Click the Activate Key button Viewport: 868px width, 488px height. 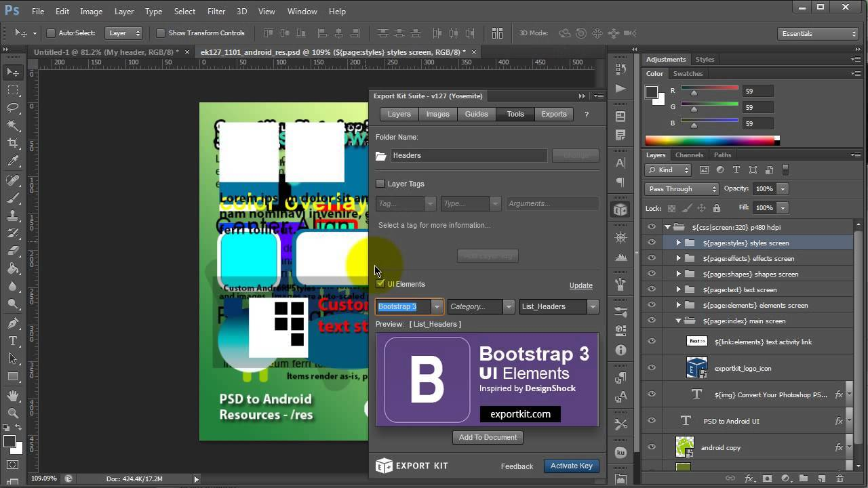coord(572,466)
